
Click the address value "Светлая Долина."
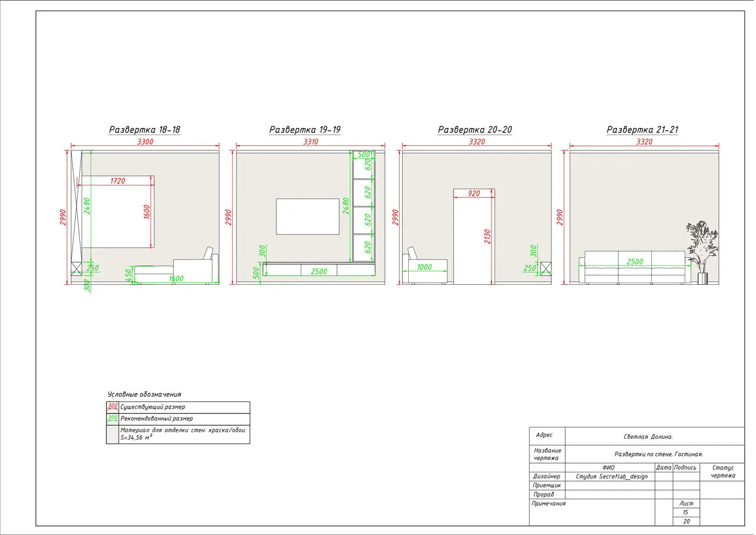point(649,437)
